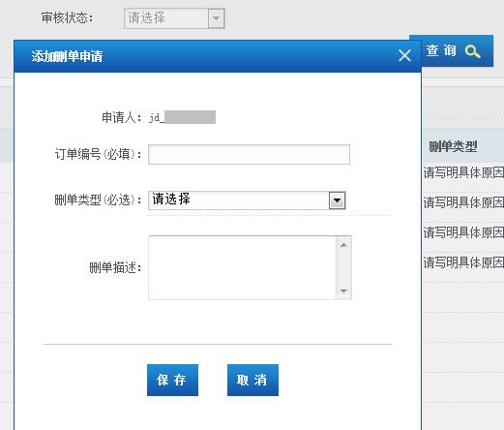The height and width of the screenshot is (430, 504).
Task: Select the second 请写明具体原因 row entry
Action: tap(463, 202)
